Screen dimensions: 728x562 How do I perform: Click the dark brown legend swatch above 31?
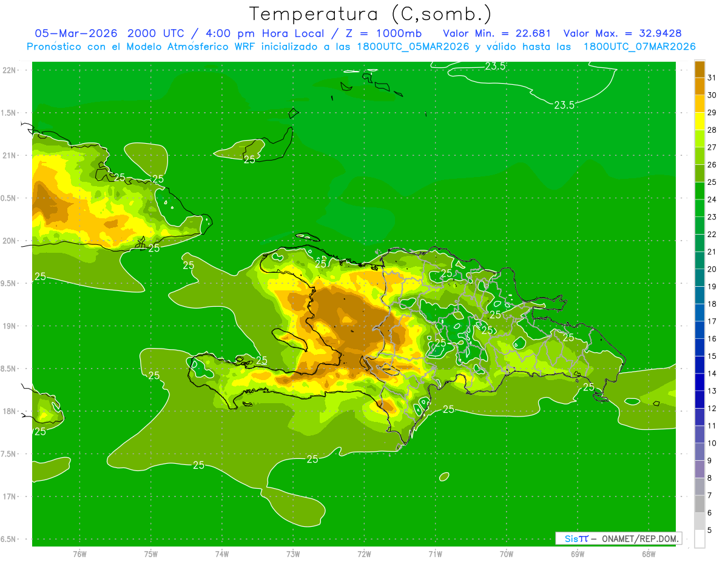[699, 70]
